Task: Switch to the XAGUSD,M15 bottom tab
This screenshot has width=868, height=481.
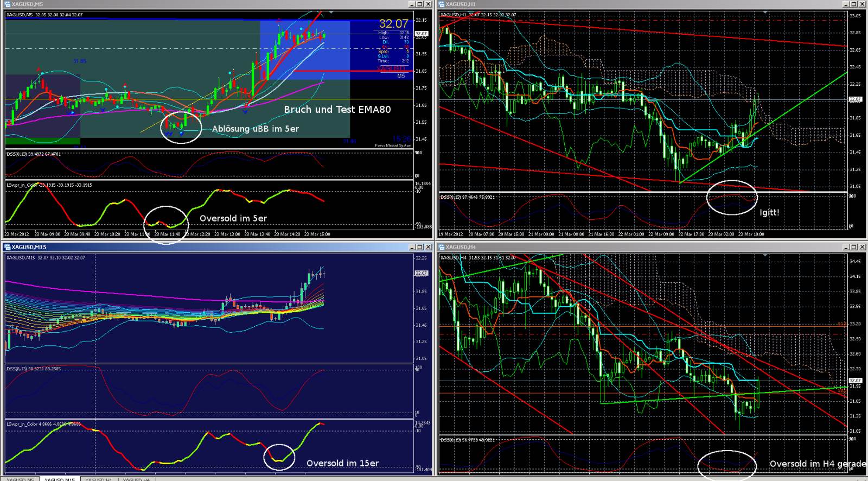Action: pos(60,479)
